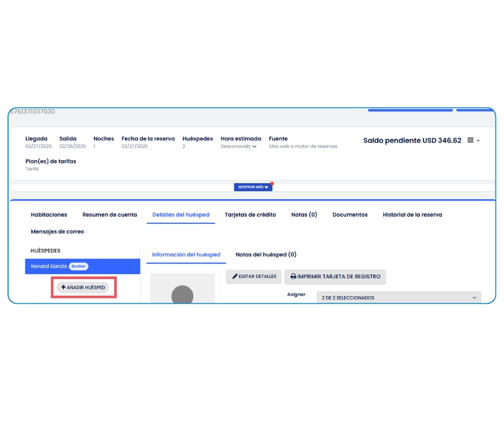Screen dimensions: 504x423
Task: Click the pencil icon on Editar Detalles
Action: (x=235, y=276)
